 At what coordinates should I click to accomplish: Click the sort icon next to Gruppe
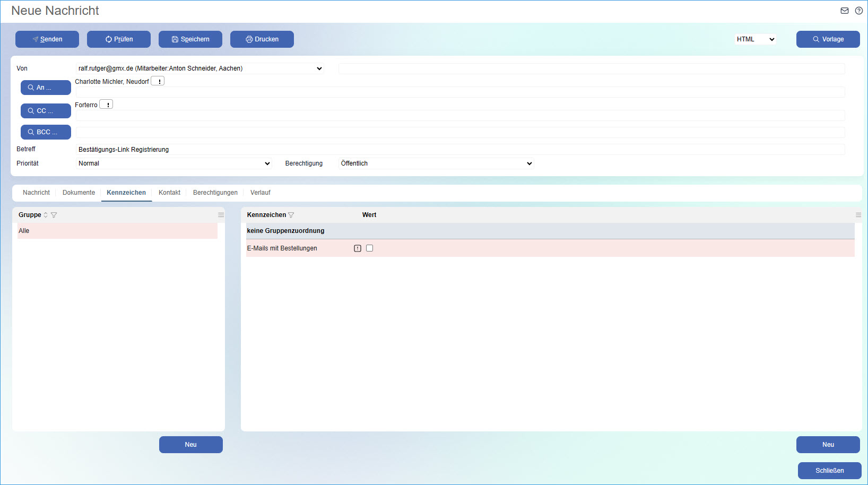tap(45, 215)
